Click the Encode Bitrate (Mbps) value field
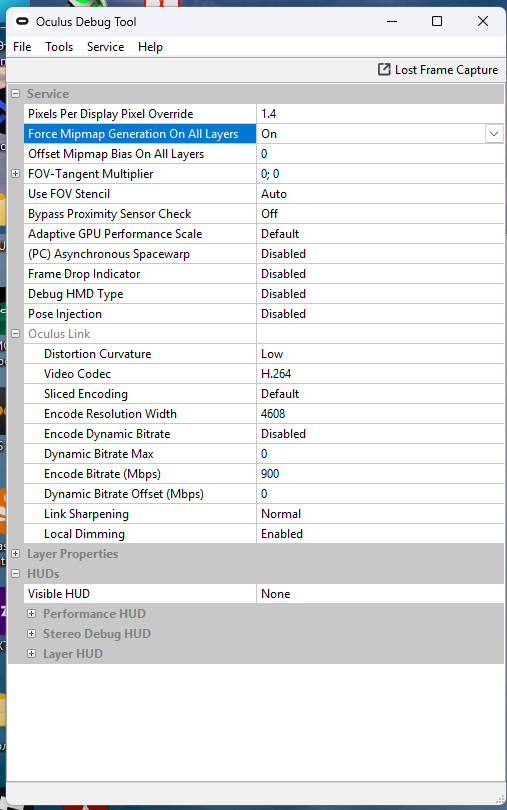This screenshot has width=507, height=810. pyautogui.click(x=380, y=474)
